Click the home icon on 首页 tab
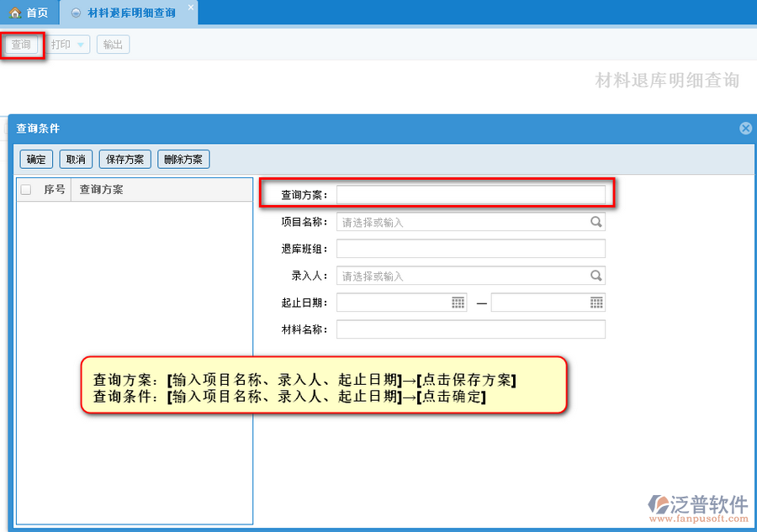The height and width of the screenshot is (532, 757). pyautogui.click(x=15, y=13)
